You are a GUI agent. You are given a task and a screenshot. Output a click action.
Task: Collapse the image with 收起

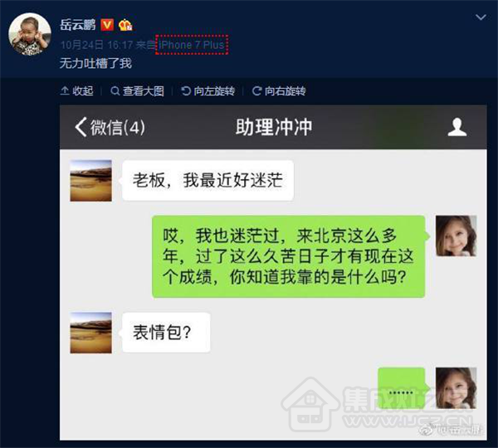[77, 91]
